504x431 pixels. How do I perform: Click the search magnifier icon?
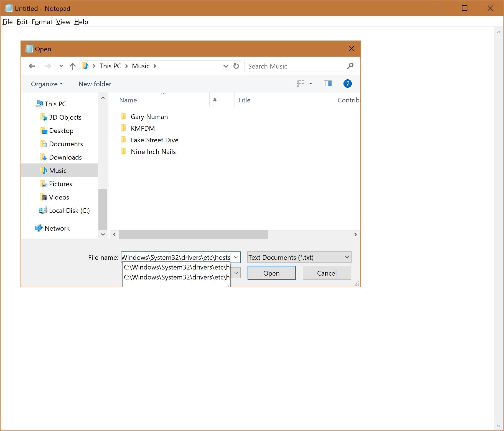click(350, 66)
